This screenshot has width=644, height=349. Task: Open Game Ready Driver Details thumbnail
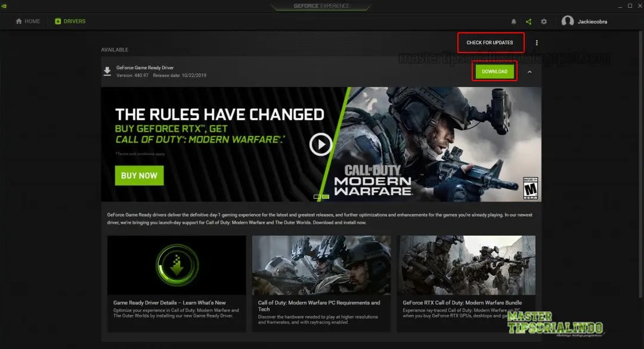coord(177,265)
